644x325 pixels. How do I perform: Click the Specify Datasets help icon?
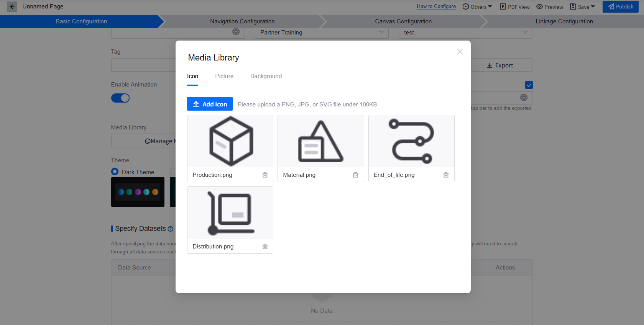pyautogui.click(x=171, y=229)
